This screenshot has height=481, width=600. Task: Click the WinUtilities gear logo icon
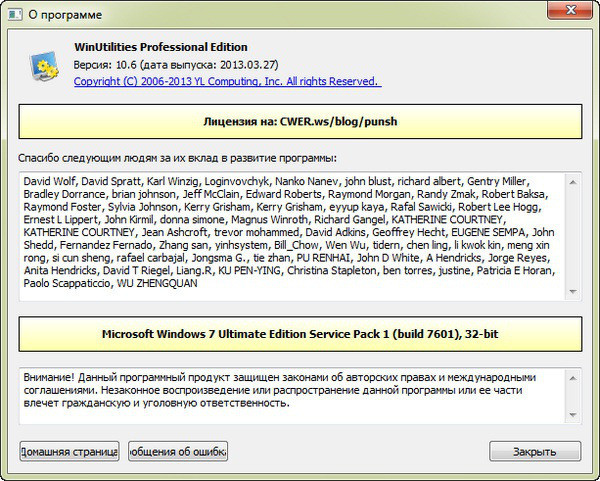click(43, 67)
